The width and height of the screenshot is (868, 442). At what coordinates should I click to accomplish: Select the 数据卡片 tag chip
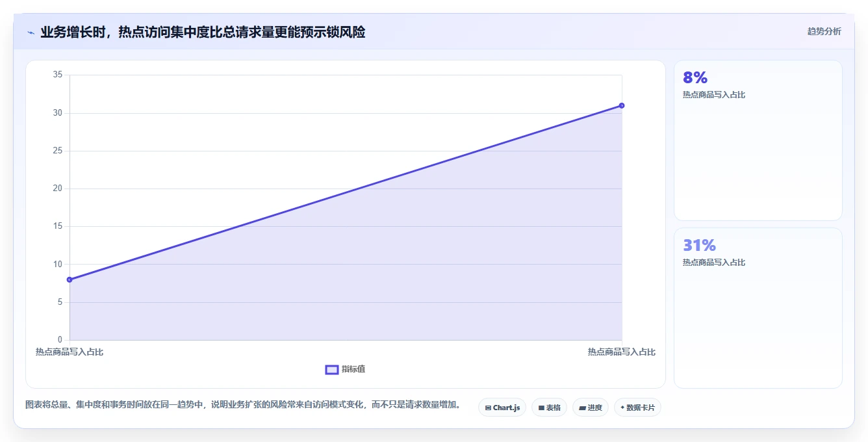(x=637, y=408)
